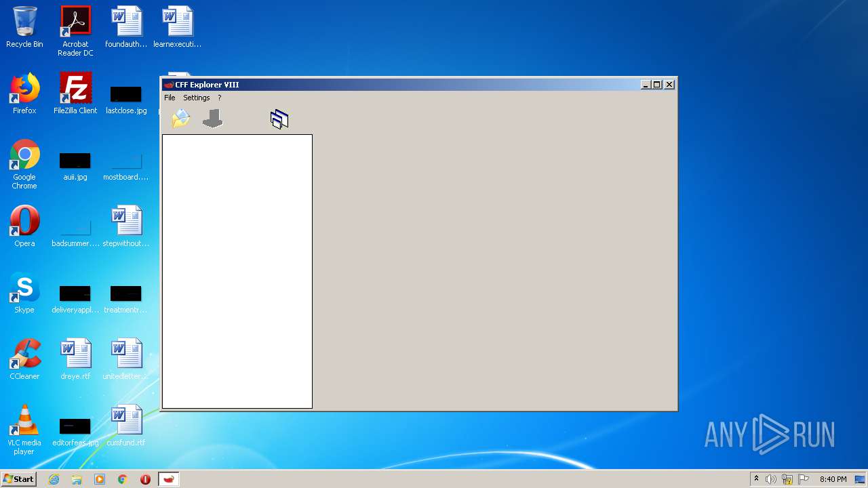This screenshot has width=868, height=488.
Task: Open a file with the folder toolbar icon
Action: click(x=181, y=119)
